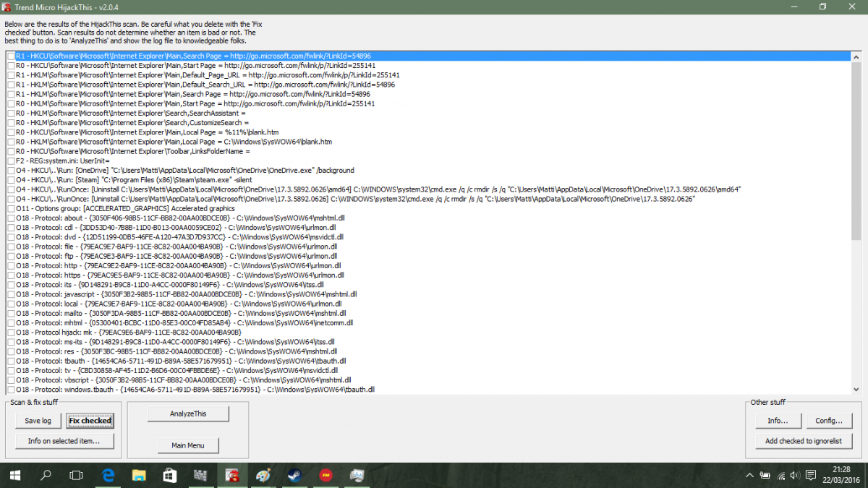Check the R0 HKCU Start Page entry
This screenshot has height=488, width=868.
[x=10, y=65]
